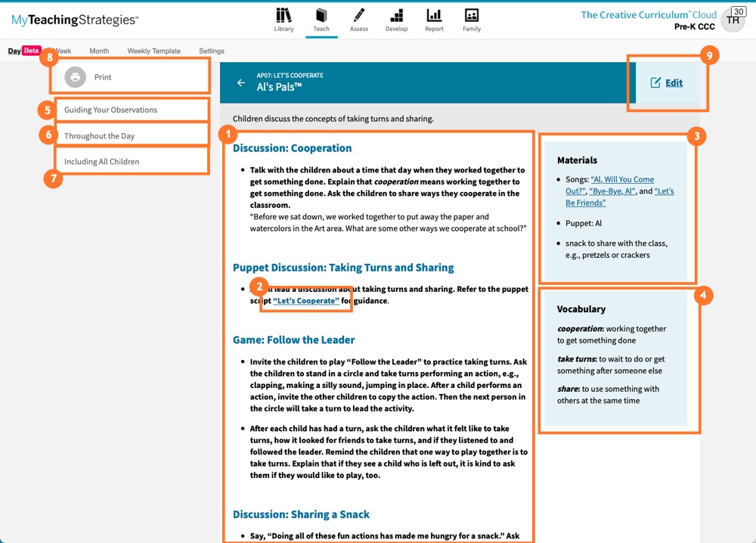Open the Settings tab

(x=212, y=51)
